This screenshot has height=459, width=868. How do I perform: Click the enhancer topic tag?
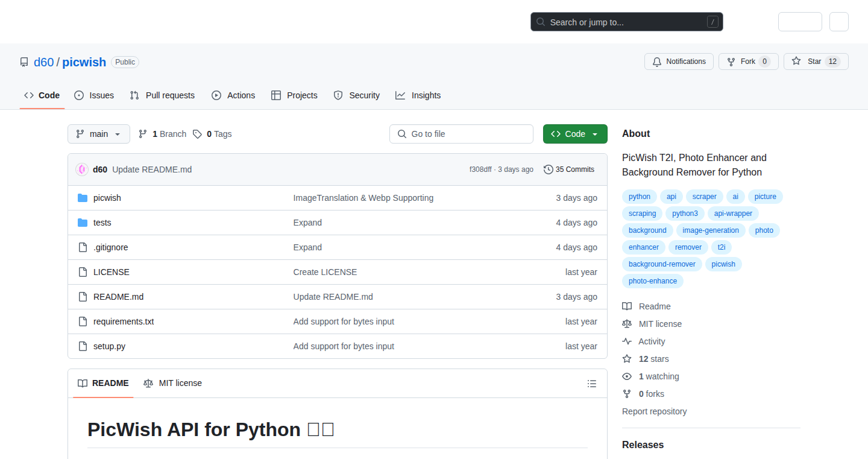click(644, 247)
